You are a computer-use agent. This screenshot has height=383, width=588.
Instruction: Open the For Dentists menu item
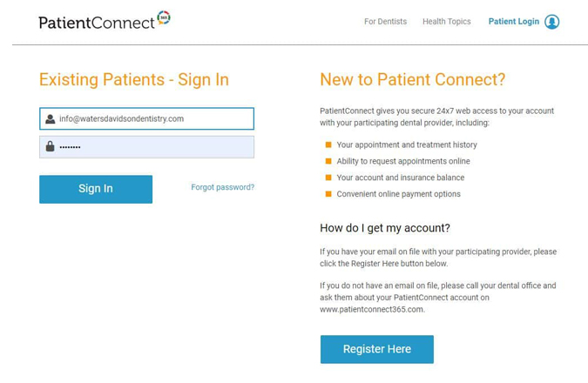click(385, 22)
